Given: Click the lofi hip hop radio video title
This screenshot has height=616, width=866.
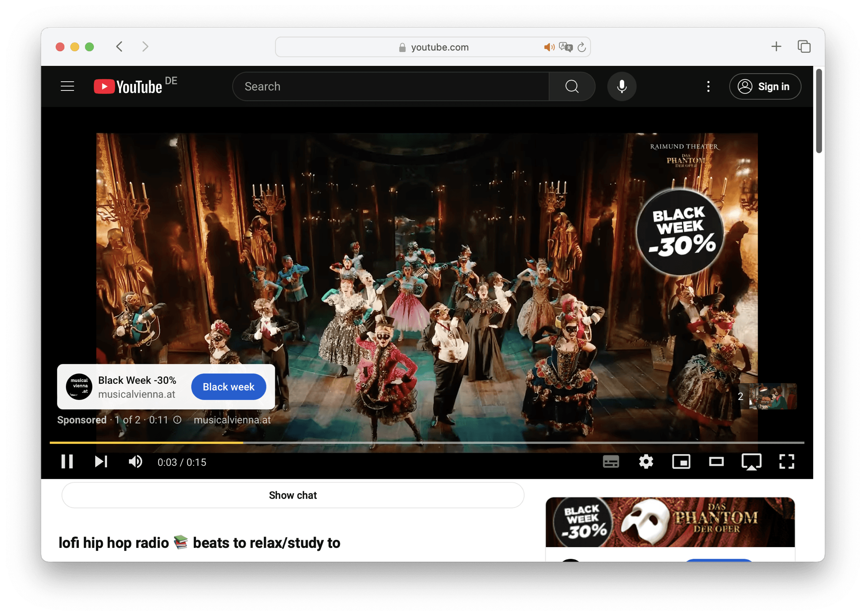Looking at the screenshot, I should (x=199, y=542).
